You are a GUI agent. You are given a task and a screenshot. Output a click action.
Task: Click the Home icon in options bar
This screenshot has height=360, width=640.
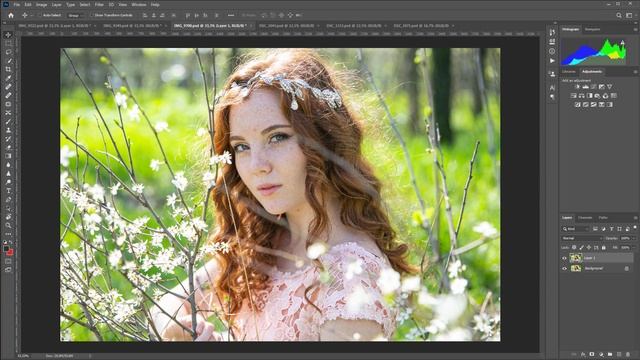pyautogui.click(x=11, y=16)
